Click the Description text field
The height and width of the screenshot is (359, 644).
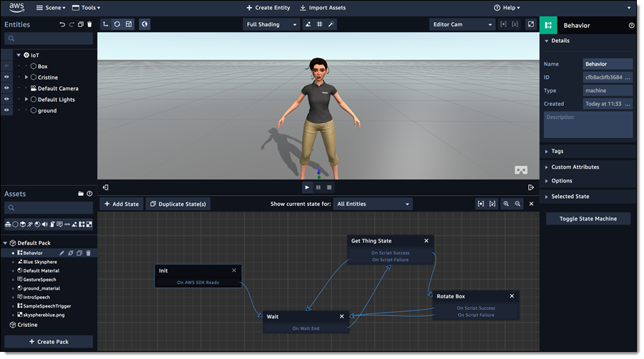pos(587,124)
